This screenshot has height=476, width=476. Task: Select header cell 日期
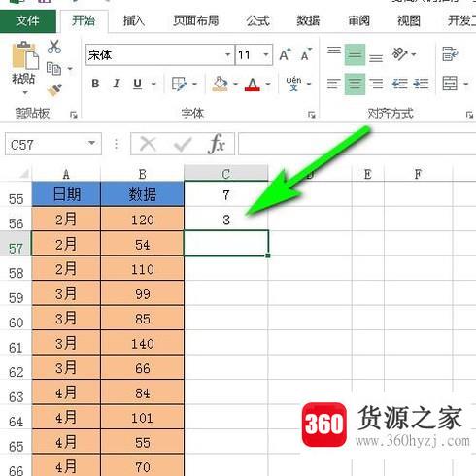pos(66,194)
